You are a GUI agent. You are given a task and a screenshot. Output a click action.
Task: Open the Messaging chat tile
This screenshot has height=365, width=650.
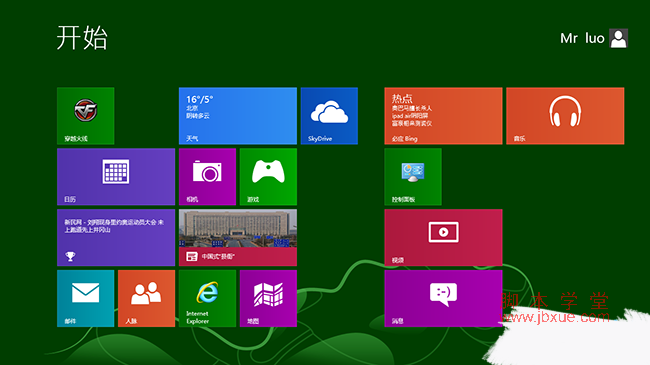(444, 299)
